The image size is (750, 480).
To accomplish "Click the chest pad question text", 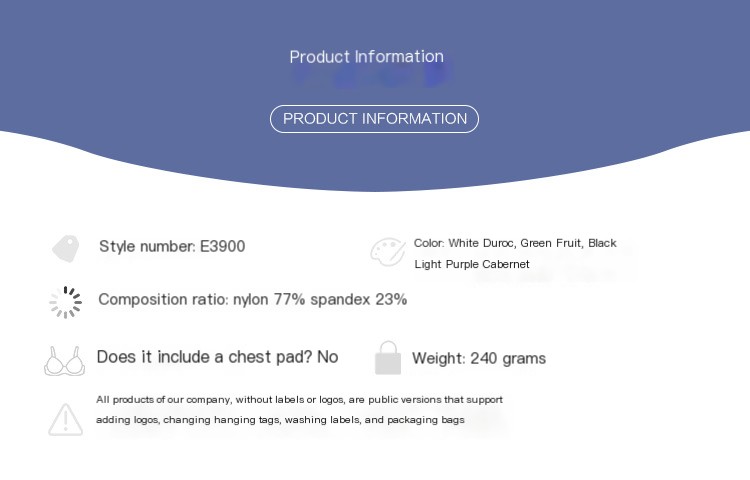I will click(218, 357).
